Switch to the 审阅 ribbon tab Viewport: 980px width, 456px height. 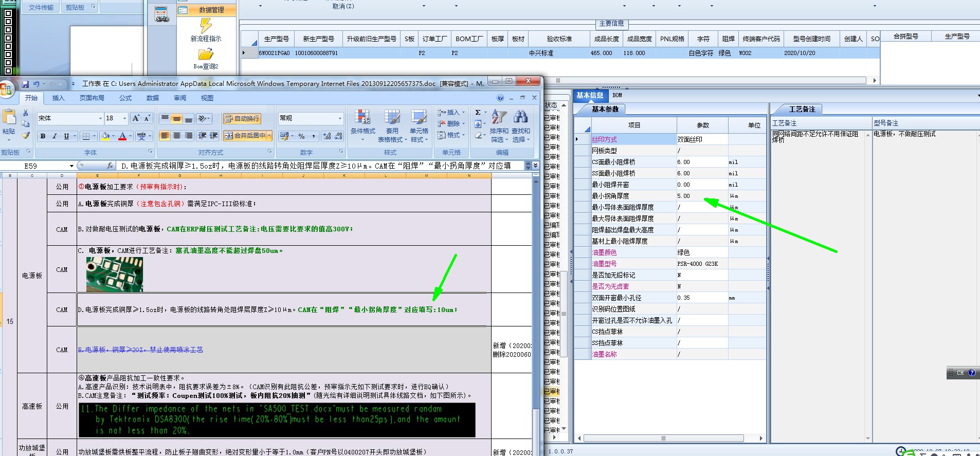point(180,98)
